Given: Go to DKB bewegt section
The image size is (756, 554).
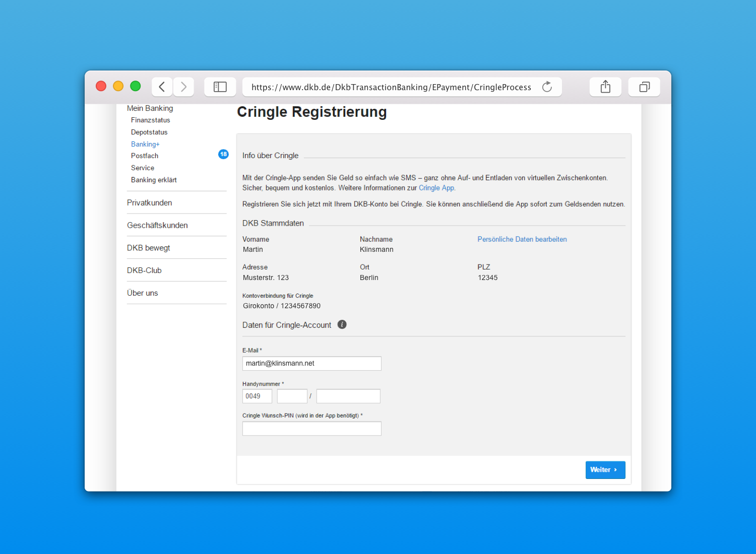Looking at the screenshot, I should (x=148, y=248).
